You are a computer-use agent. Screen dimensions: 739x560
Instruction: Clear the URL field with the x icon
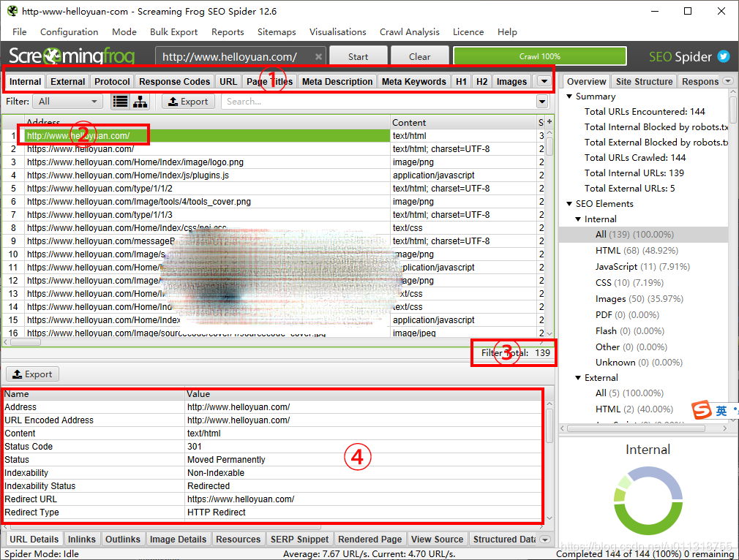(318, 57)
